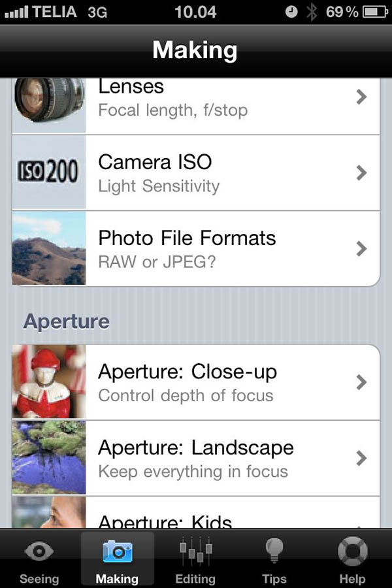The width and height of the screenshot is (392, 588).
Task: Tap the red figurine thumbnail
Action: 49,382
